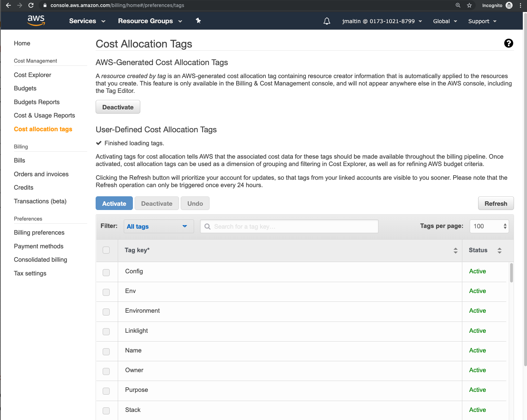Check the Owner tag checkbox

pos(106,371)
